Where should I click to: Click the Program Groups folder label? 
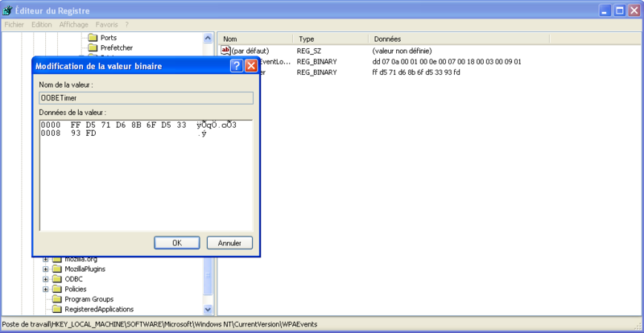(x=89, y=299)
